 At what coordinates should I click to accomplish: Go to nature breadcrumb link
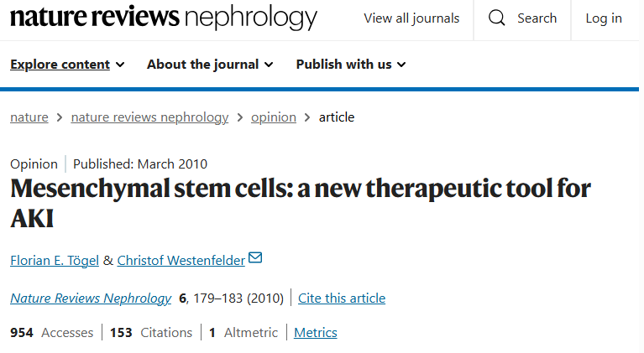29,117
